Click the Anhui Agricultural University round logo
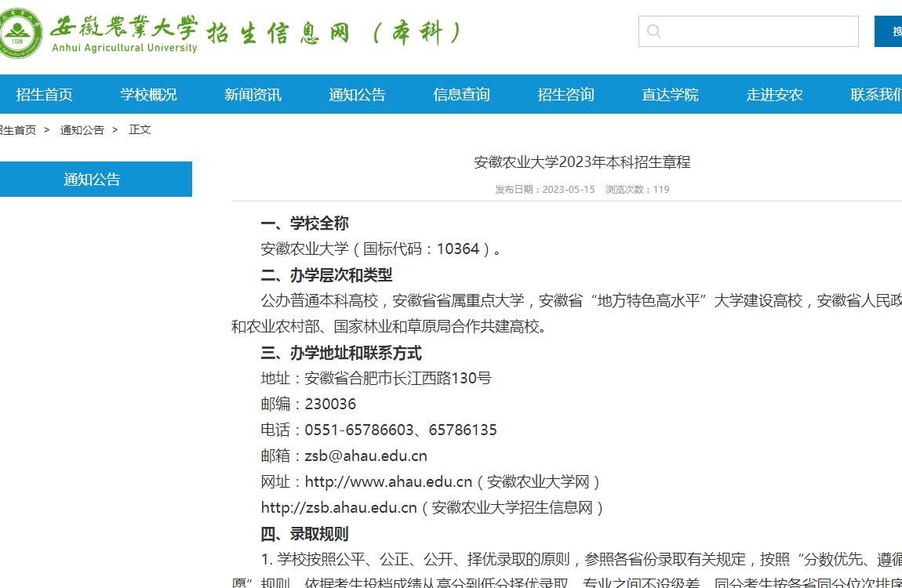 click(20, 33)
